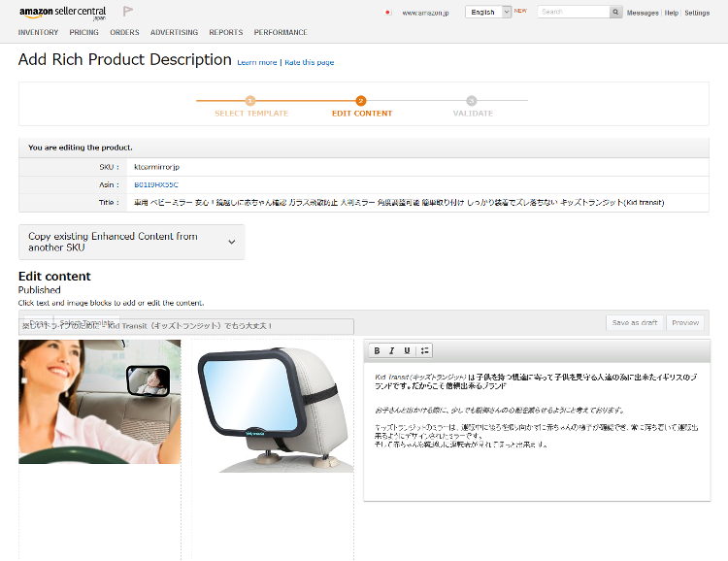Click the Amazon Seller Central logo

point(63,13)
